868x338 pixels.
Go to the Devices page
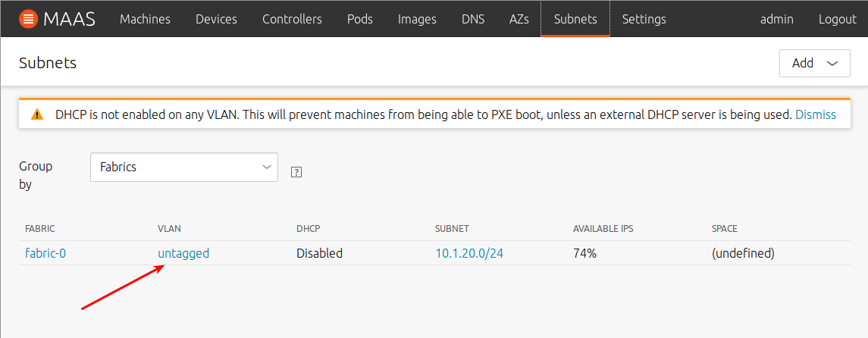pos(217,19)
